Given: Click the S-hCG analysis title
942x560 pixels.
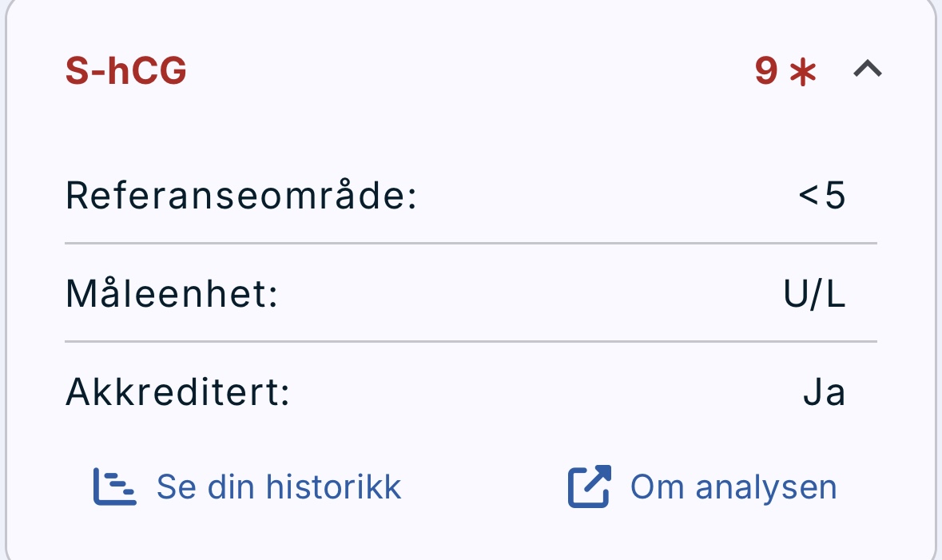Looking at the screenshot, I should click(x=126, y=72).
